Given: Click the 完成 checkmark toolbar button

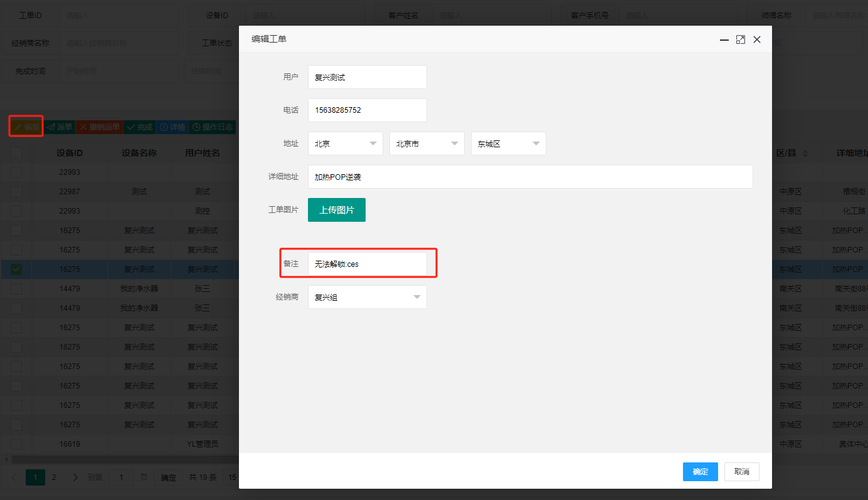Looking at the screenshot, I should pyautogui.click(x=139, y=127).
